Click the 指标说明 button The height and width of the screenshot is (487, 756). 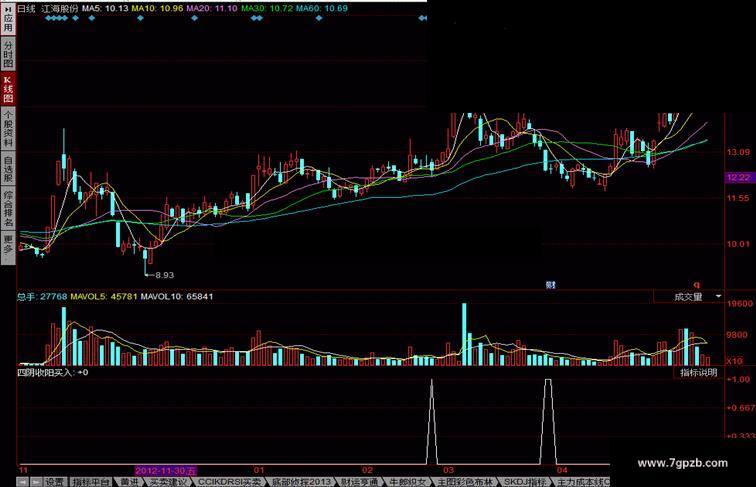(699, 372)
